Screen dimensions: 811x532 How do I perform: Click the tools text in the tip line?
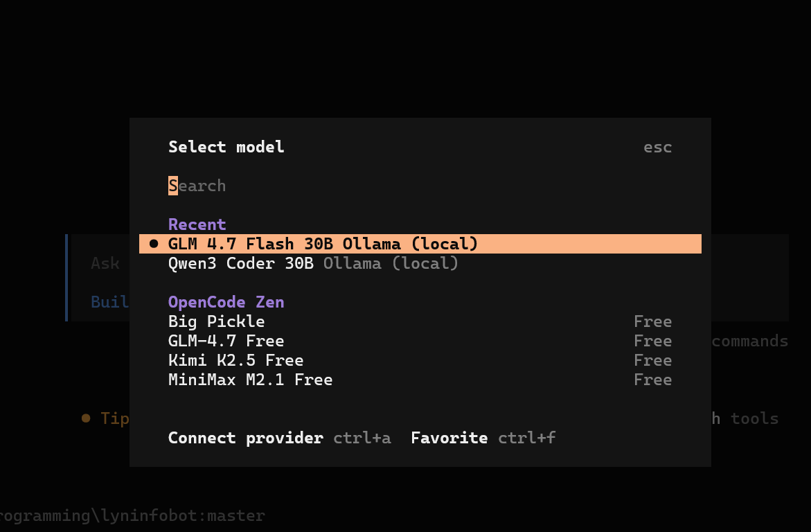(754, 418)
